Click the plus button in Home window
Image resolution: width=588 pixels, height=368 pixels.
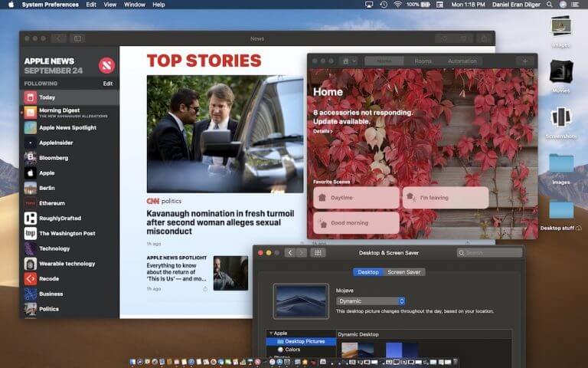[524, 61]
